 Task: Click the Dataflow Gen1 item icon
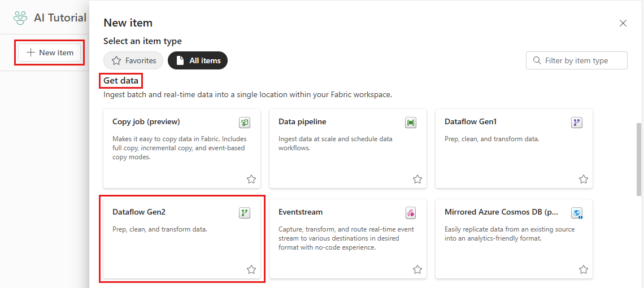[577, 123]
